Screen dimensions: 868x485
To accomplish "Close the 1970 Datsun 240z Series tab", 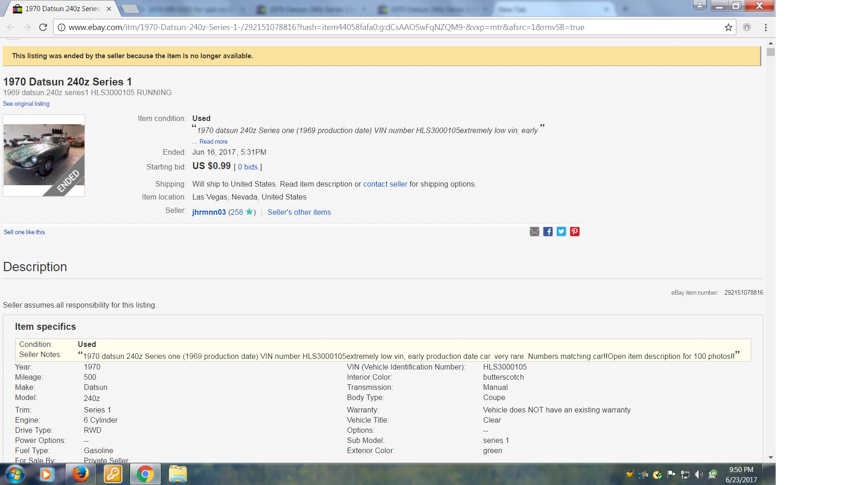I will [109, 9].
